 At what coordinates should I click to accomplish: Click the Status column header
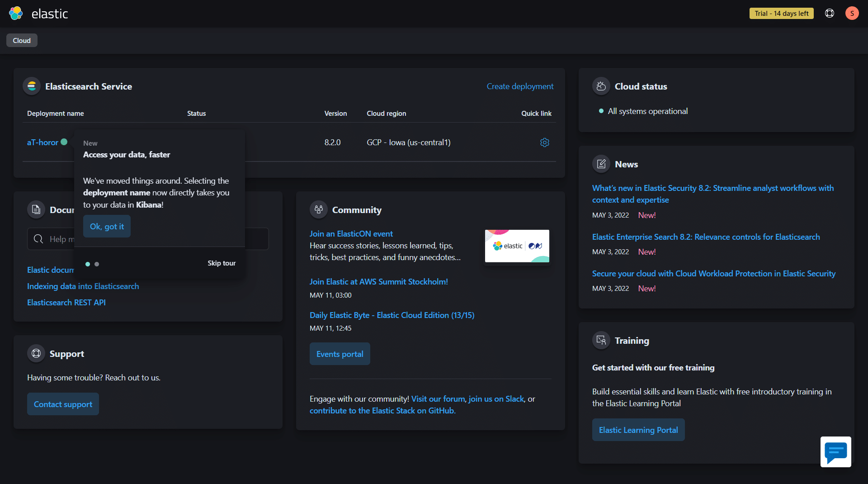click(x=197, y=114)
